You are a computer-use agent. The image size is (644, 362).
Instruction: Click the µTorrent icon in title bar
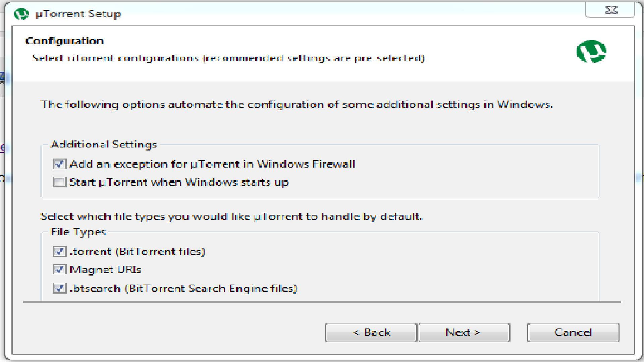pyautogui.click(x=21, y=14)
